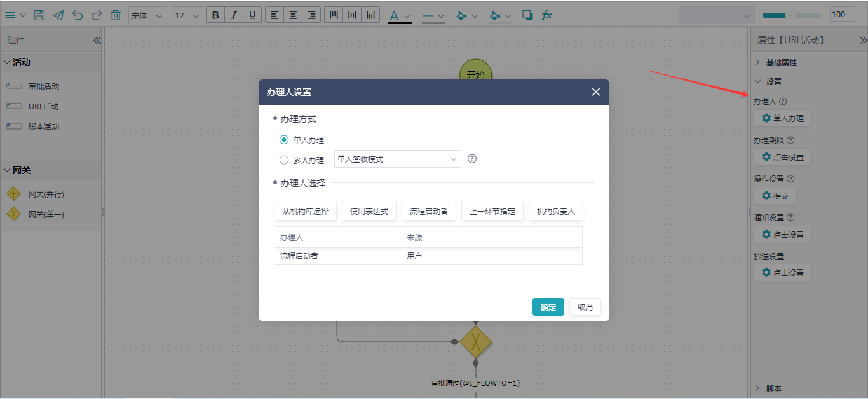Toggle bold text formatting
868x399 pixels.
pos(215,15)
